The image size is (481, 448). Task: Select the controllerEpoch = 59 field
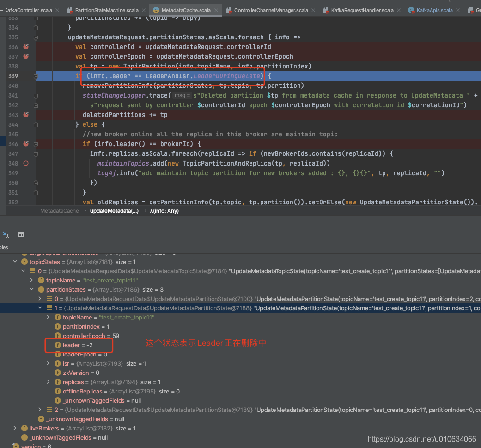click(91, 336)
